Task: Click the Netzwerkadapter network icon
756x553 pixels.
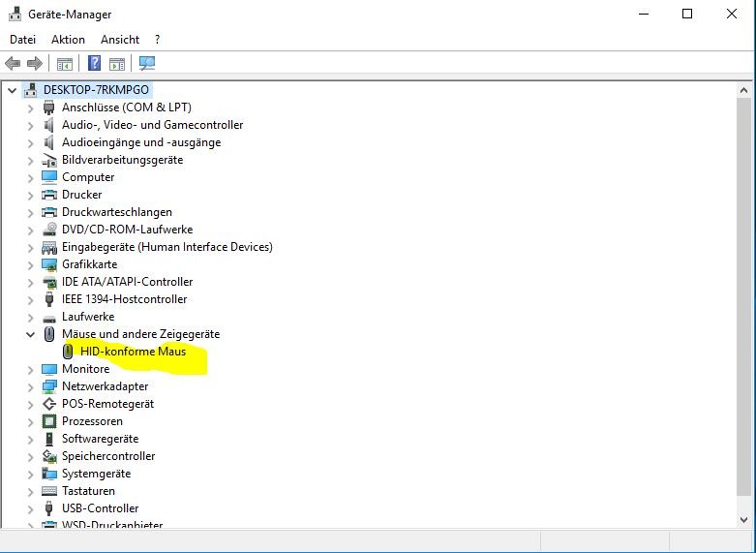Action: click(x=48, y=386)
